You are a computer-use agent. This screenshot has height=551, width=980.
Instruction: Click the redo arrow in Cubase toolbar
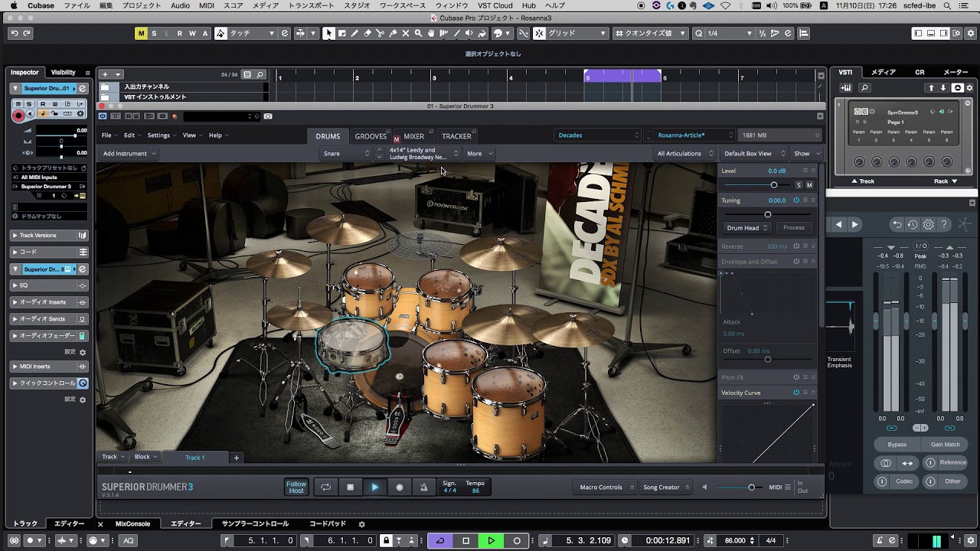27,33
